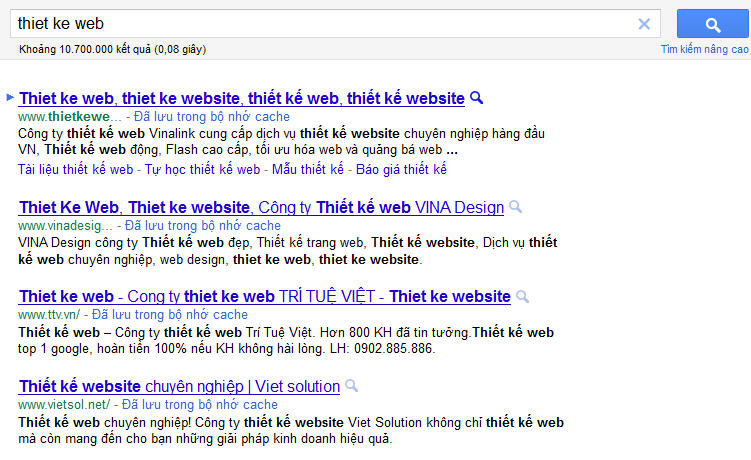Open 'Tìm kiếm nâng cao' advanced search link

pyautogui.click(x=705, y=49)
